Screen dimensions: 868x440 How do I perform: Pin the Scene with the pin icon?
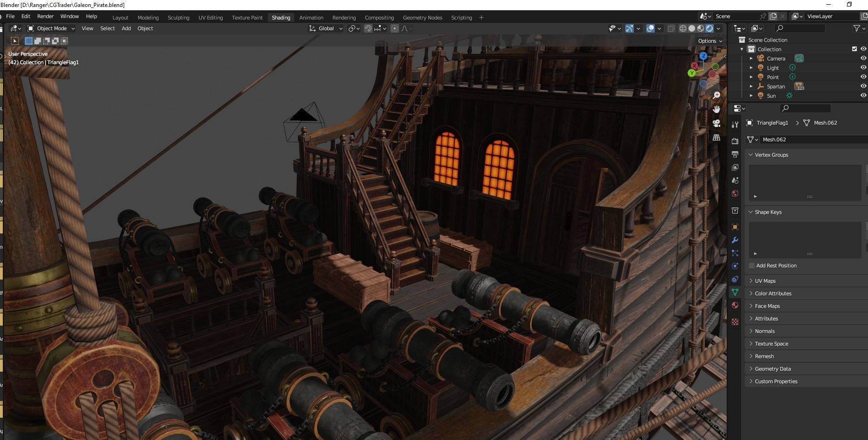[762, 16]
